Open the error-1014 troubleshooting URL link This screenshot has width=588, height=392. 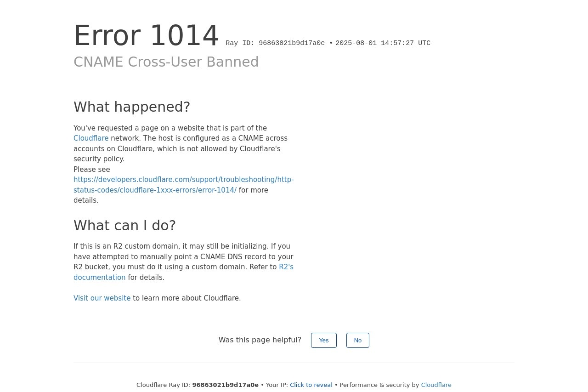click(x=183, y=185)
